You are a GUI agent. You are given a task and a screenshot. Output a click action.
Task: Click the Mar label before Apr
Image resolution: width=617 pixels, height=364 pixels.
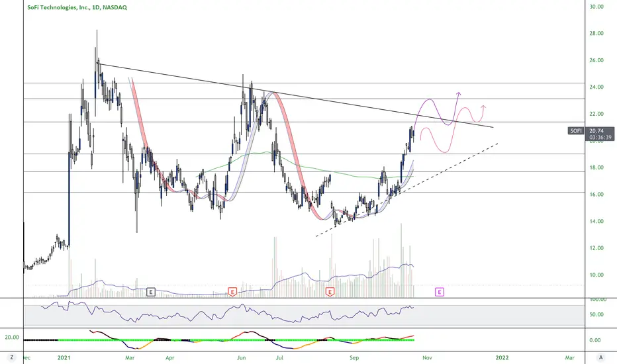pos(130,357)
